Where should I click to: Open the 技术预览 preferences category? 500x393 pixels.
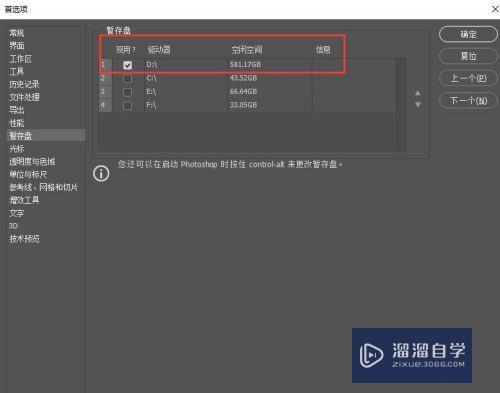pos(24,239)
